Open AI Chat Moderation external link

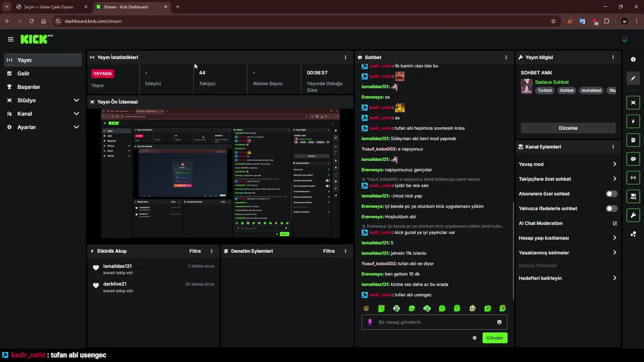point(615,223)
